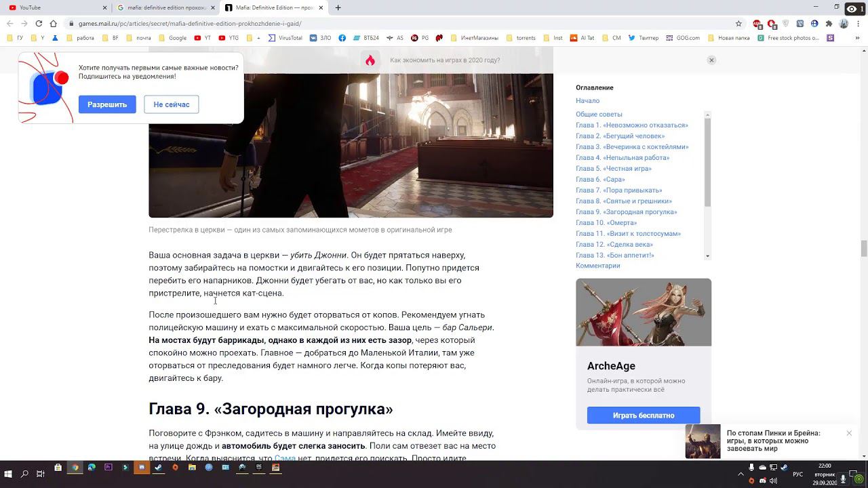Open Steam from the taskbar
Image resolution: width=868 pixels, height=488 pixels.
[x=159, y=468]
